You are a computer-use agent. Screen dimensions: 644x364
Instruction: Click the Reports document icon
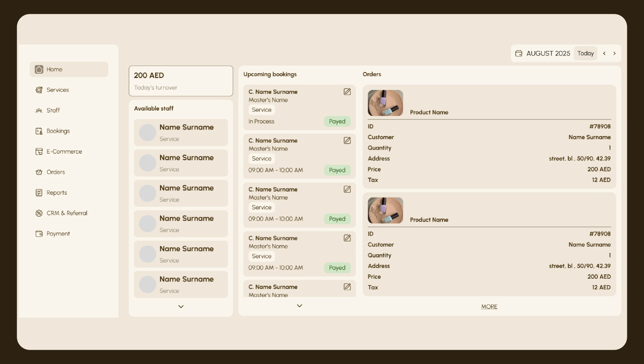click(39, 193)
